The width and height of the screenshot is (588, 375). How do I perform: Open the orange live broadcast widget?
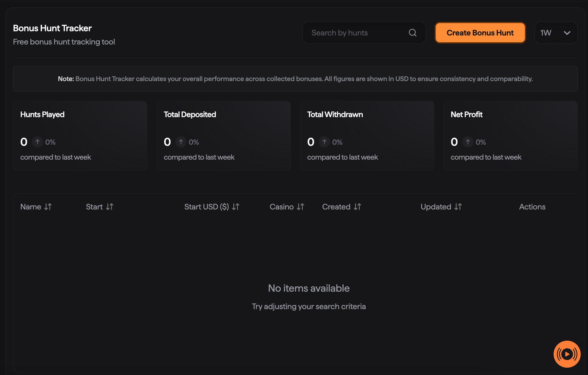click(x=567, y=354)
